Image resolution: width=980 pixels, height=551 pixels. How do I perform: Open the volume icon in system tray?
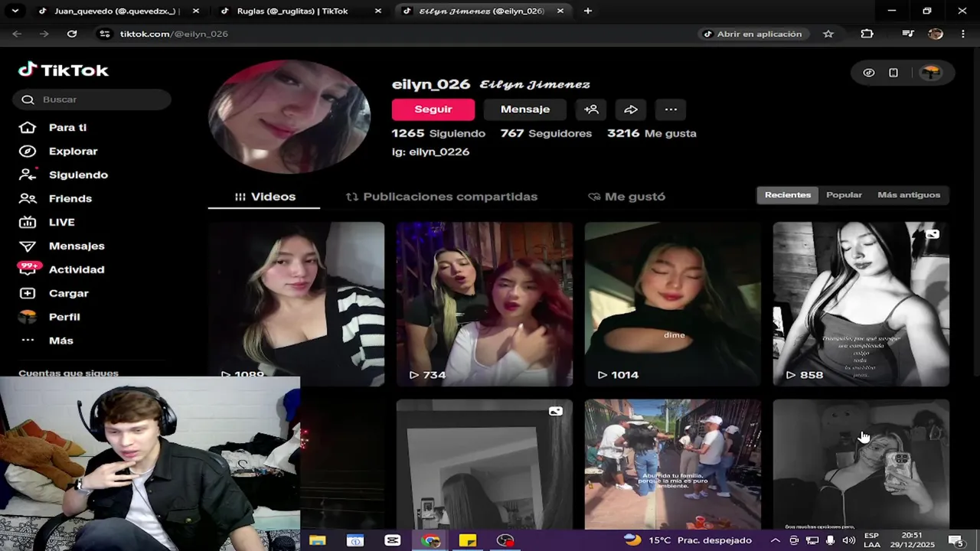point(848,540)
